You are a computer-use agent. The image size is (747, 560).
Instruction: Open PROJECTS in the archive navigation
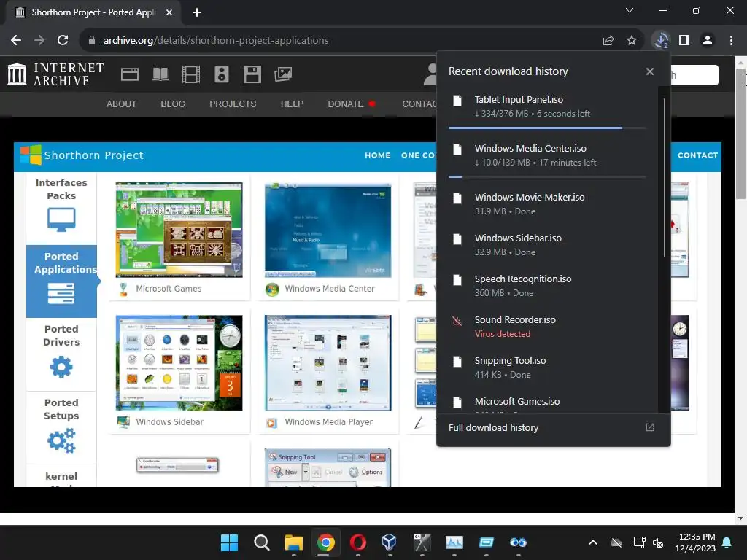point(233,104)
